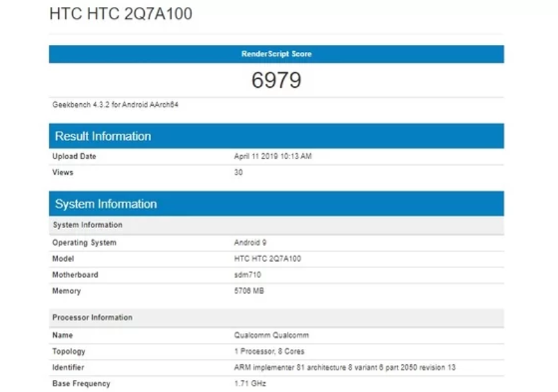Click the Qualcomm Qualcomm value
This screenshot has width=558, height=392.
(x=271, y=335)
